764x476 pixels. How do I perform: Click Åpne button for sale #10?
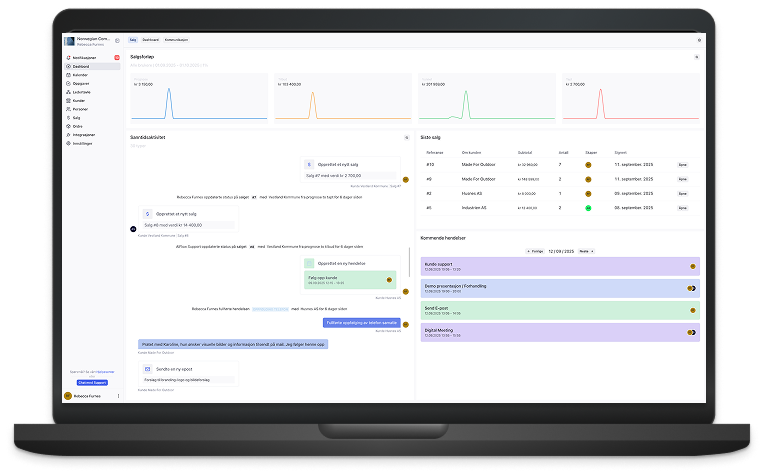[x=683, y=163]
